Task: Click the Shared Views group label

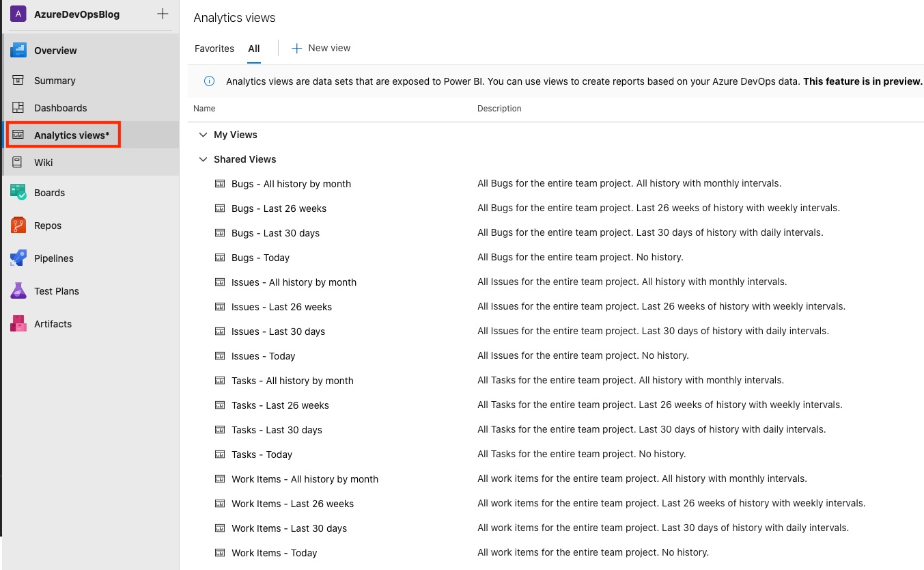Action: coord(245,159)
